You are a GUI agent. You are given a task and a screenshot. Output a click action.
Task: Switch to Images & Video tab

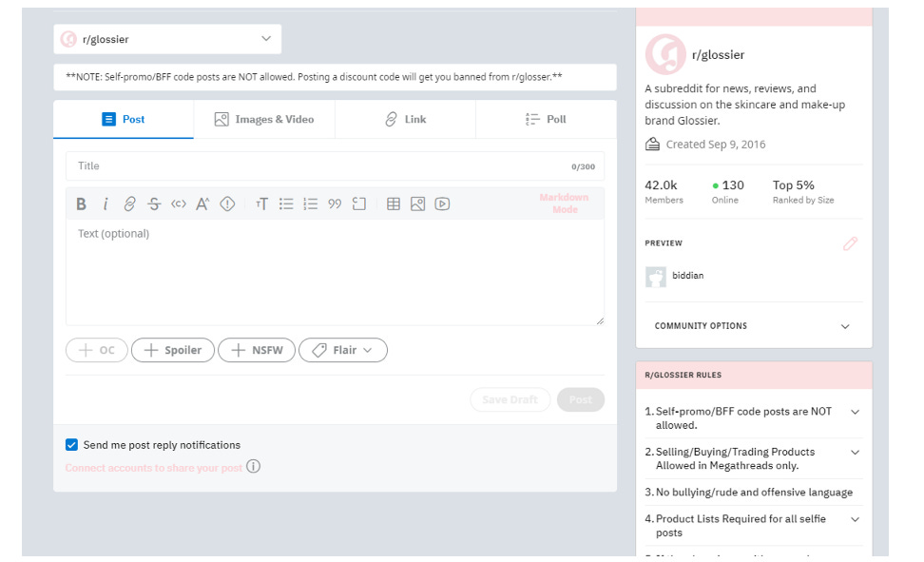264,119
